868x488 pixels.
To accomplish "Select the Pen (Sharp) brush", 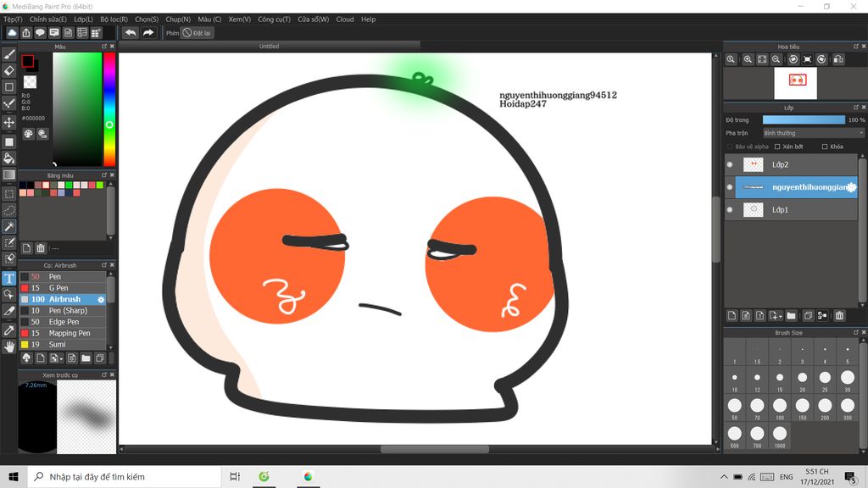I will 63,310.
